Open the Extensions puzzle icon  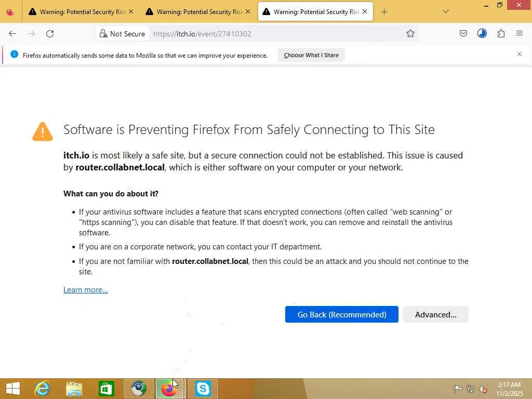click(501, 34)
